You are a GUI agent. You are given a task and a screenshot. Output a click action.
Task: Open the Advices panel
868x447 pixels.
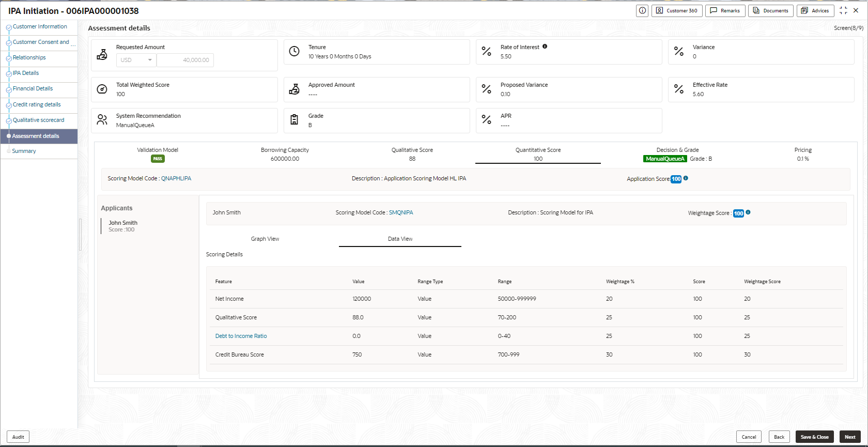click(x=815, y=10)
